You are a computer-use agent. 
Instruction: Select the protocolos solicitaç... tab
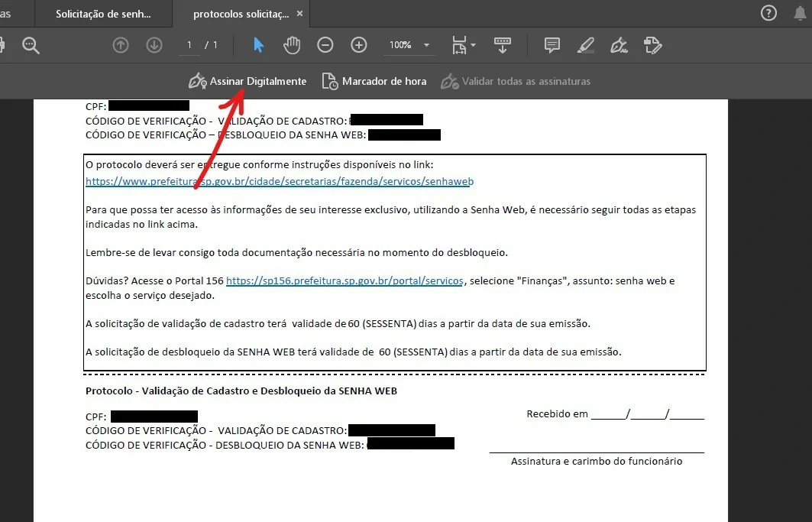[x=241, y=14]
